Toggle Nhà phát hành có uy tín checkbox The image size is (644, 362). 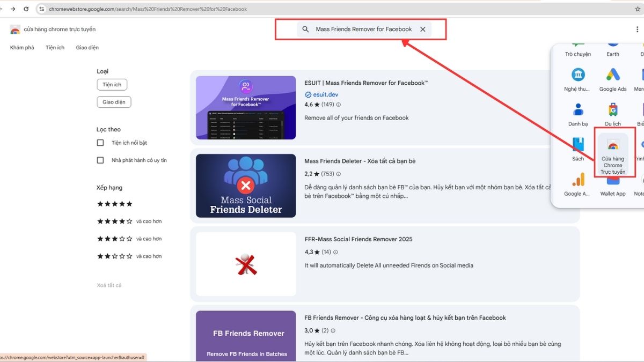[x=100, y=160]
